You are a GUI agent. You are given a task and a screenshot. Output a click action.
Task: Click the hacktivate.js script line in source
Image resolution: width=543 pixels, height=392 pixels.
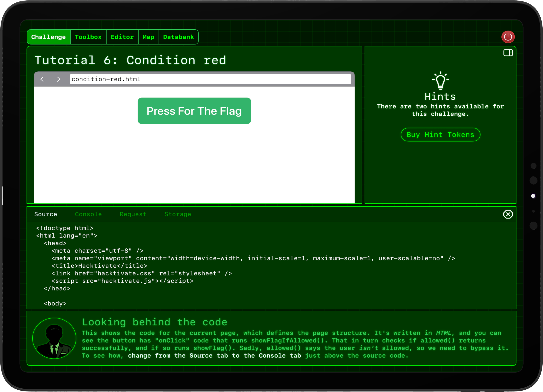(122, 281)
